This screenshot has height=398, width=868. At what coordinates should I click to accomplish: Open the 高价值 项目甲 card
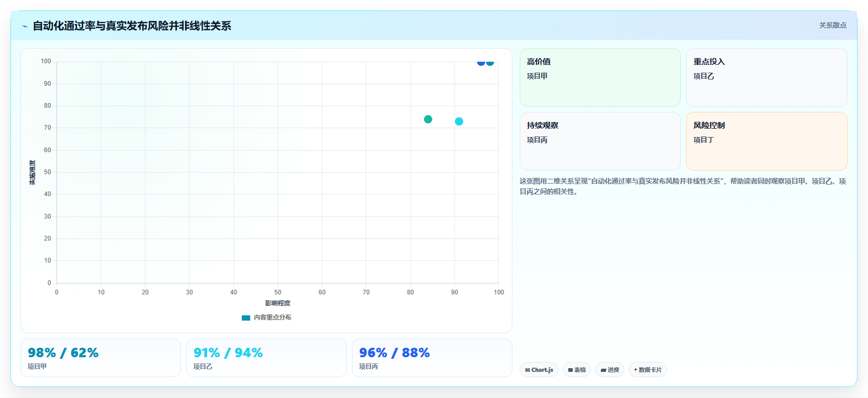click(600, 77)
